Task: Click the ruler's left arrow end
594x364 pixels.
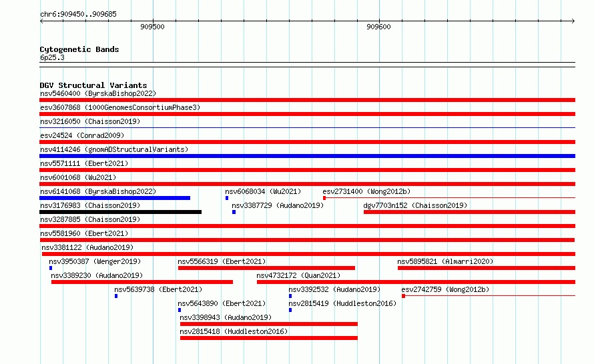Action: click(x=41, y=21)
